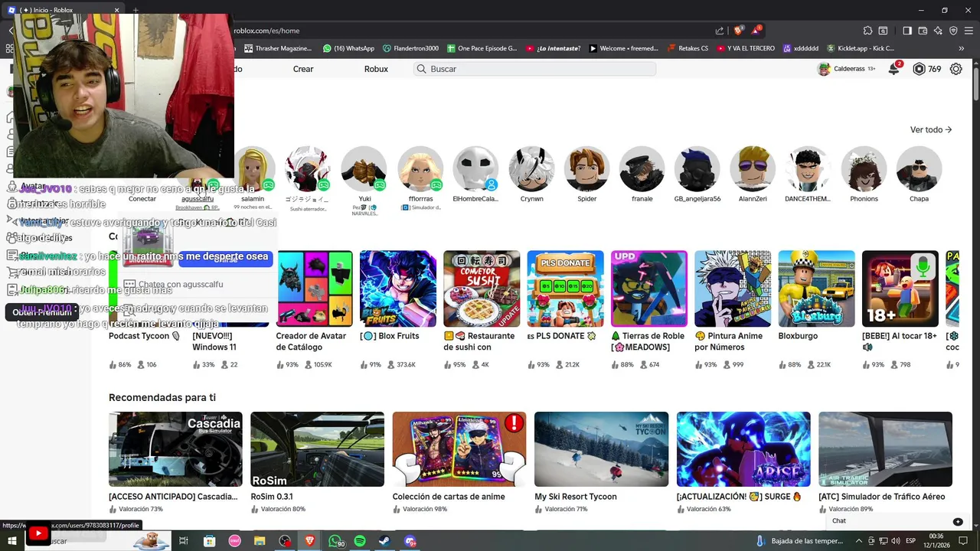
Task: Open the Crear tab in Roblox
Action: [x=303, y=69]
